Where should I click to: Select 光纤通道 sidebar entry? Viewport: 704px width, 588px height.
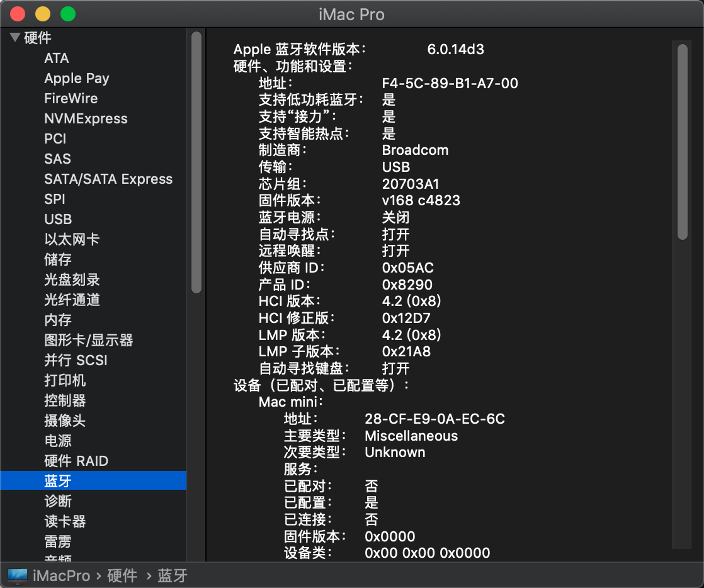[x=72, y=300]
